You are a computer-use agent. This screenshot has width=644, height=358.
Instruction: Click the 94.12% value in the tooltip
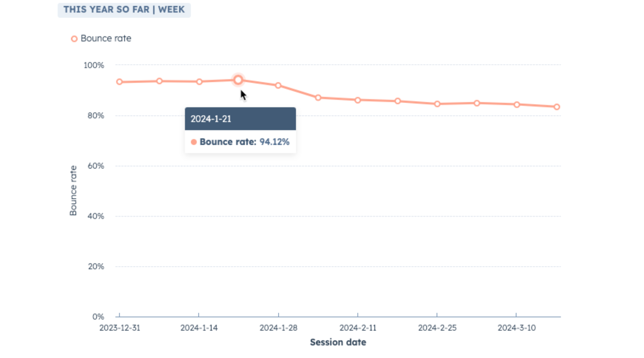[274, 142]
